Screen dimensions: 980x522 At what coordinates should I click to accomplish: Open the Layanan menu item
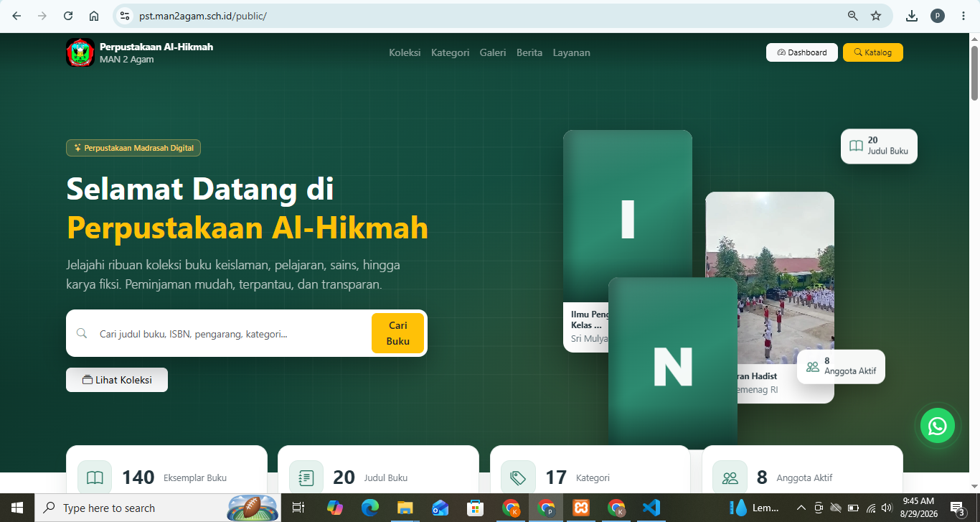click(571, 52)
